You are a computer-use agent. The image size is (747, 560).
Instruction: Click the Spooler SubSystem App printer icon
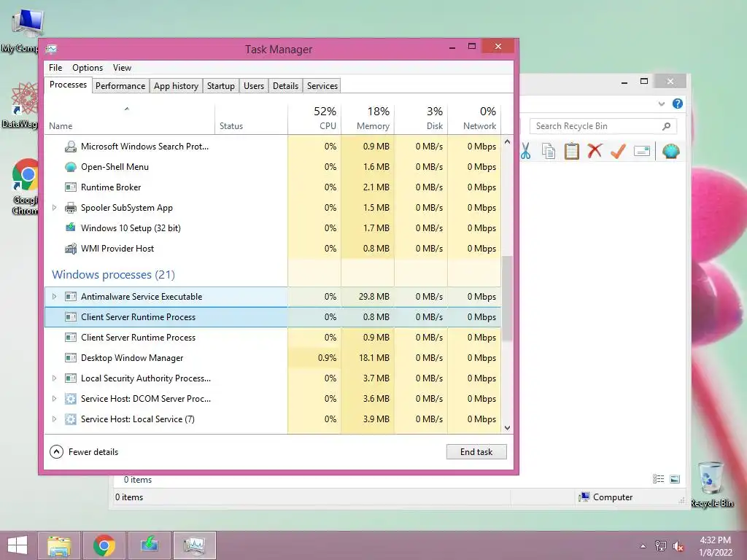click(x=71, y=208)
